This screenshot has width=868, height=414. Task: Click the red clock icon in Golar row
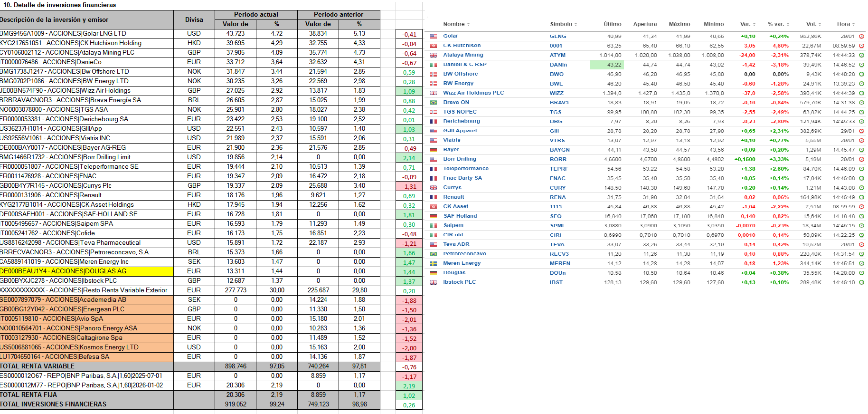(861, 36)
